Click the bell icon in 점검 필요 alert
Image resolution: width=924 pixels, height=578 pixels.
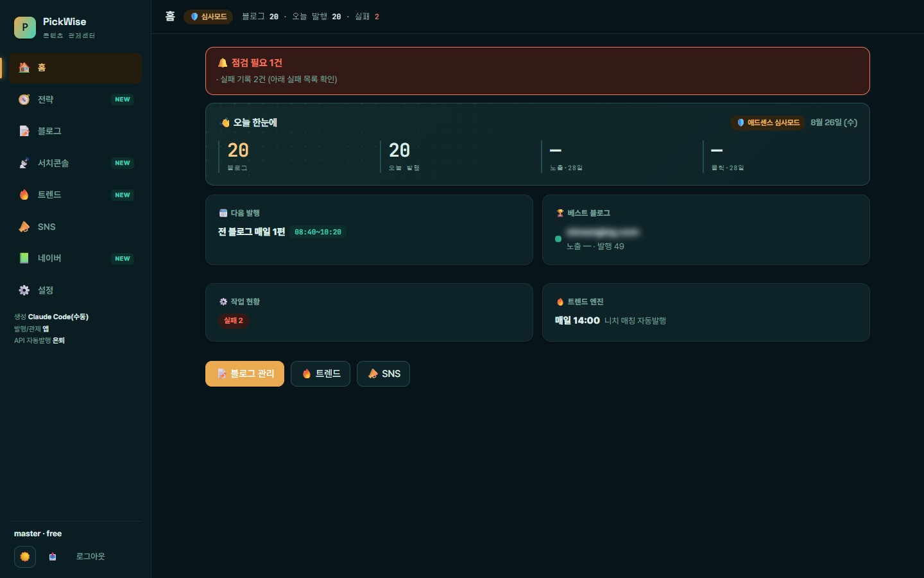click(223, 63)
